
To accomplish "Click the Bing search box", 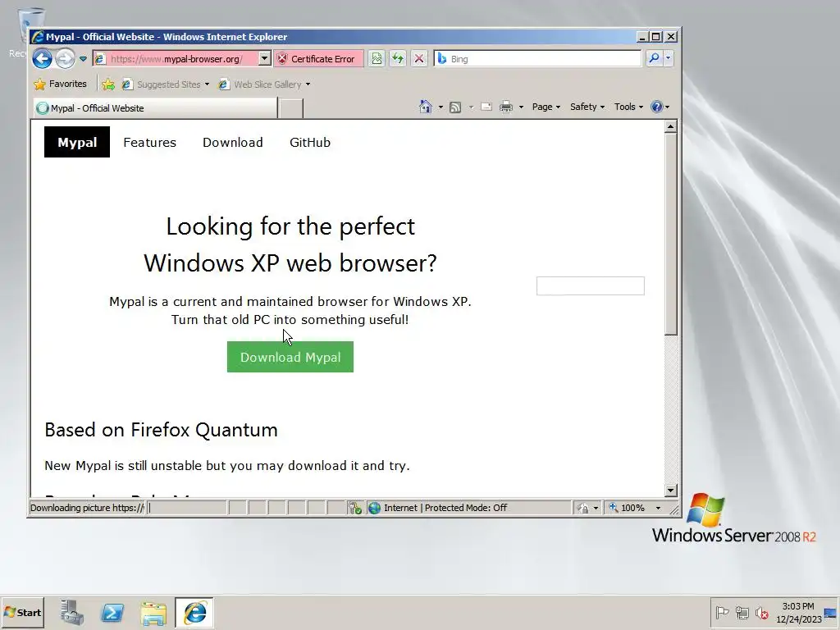I will click(x=537, y=59).
